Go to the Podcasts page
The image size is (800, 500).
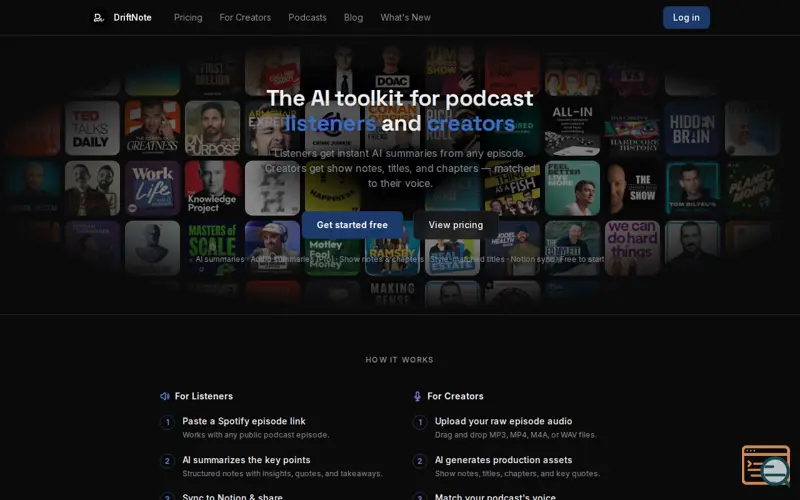tap(307, 18)
